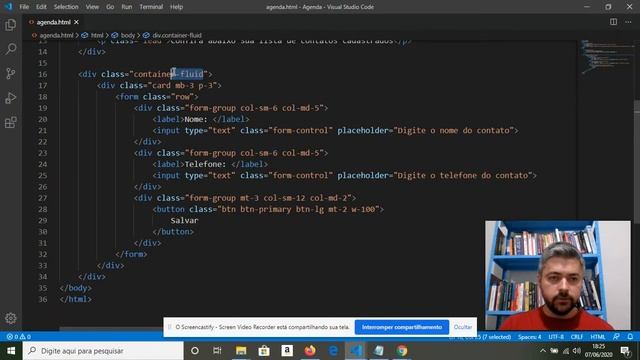Click the Telefone: label text on line 24
The image size is (640, 360).
205,164
